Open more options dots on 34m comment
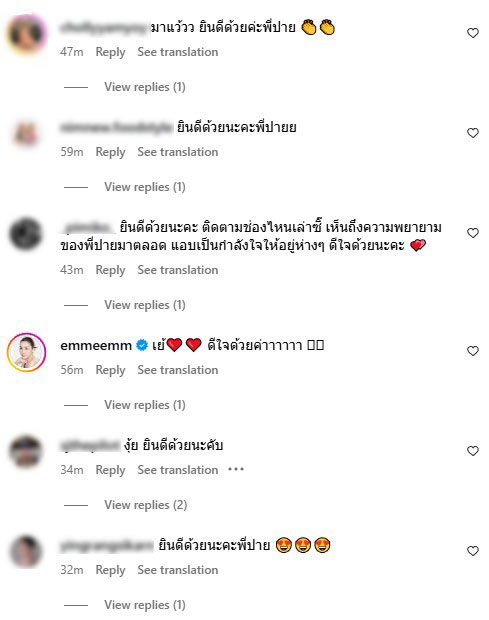 coord(236,469)
